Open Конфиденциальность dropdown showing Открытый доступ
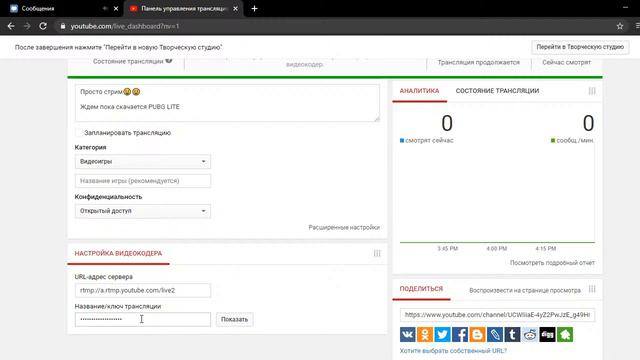 (142, 211)
